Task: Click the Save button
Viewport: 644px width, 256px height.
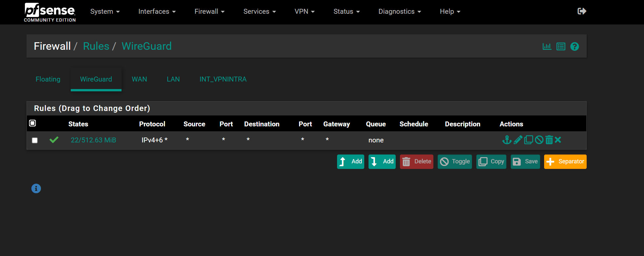Action: [x=525, y=162]
